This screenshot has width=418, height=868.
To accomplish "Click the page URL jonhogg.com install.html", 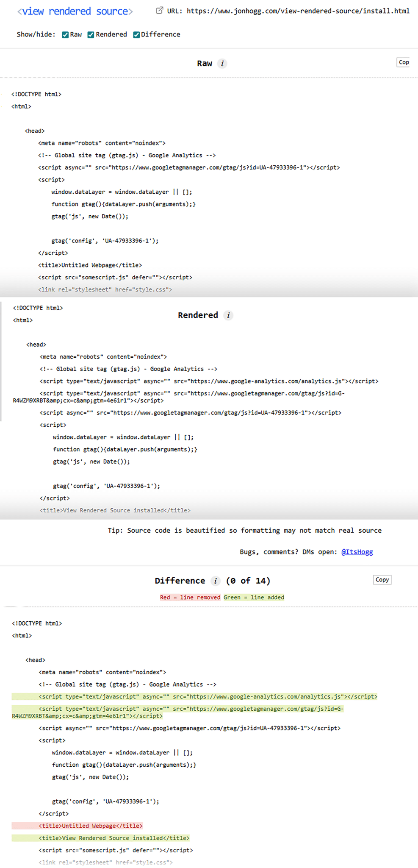I will tap(298, 11).
